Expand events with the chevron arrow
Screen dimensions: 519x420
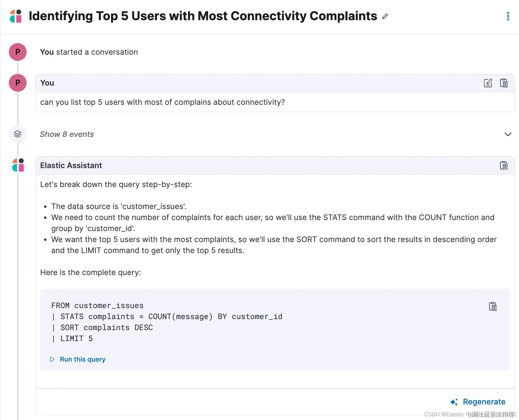pyautogui.click(x=508, y=134)
